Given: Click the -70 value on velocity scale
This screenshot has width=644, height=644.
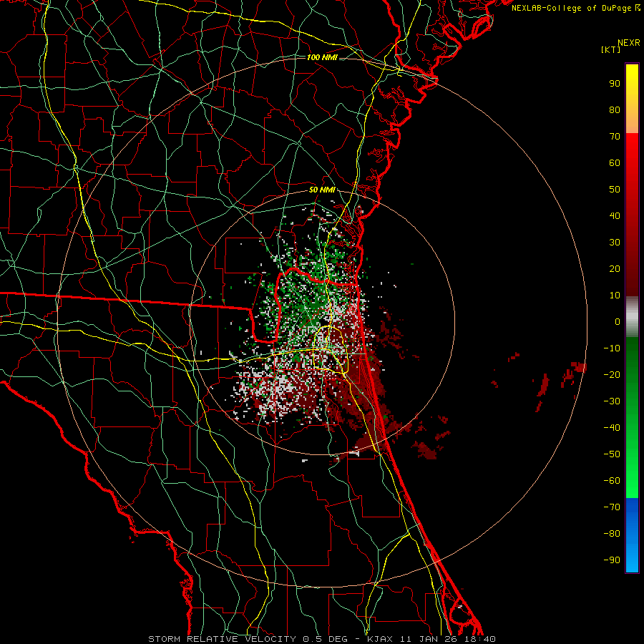Looking at the screenshot, I should (612, 507).
